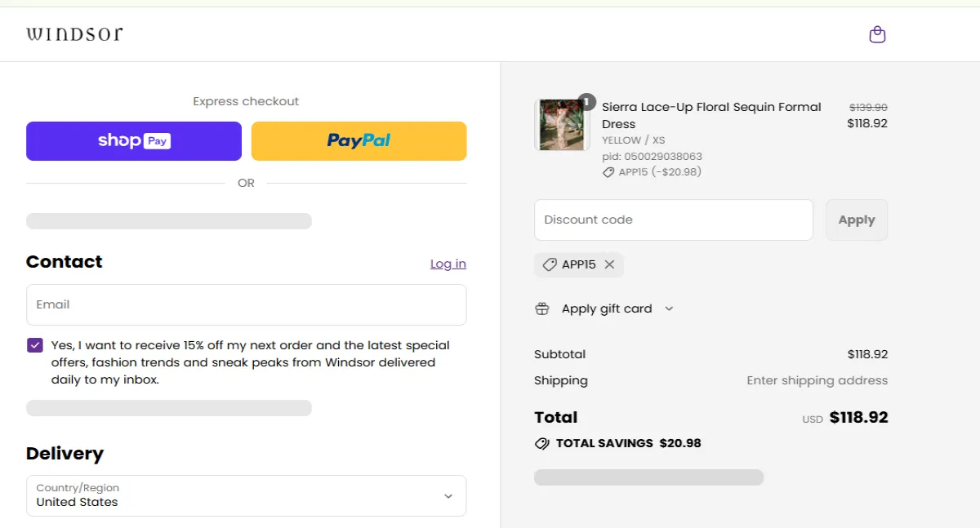Click the tag icon on the APP15 chip
Viewport: 980px width, 528px height.
coord(549,264)
